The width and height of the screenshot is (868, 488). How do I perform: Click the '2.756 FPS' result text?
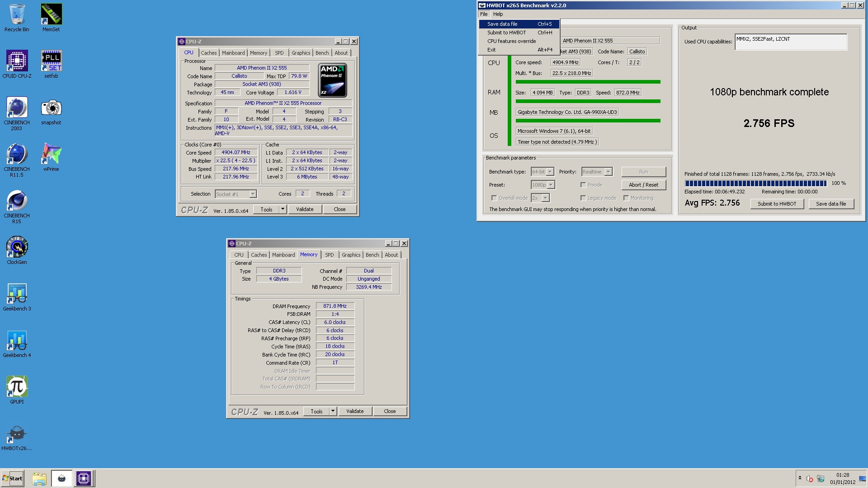[x=769, y=123]
